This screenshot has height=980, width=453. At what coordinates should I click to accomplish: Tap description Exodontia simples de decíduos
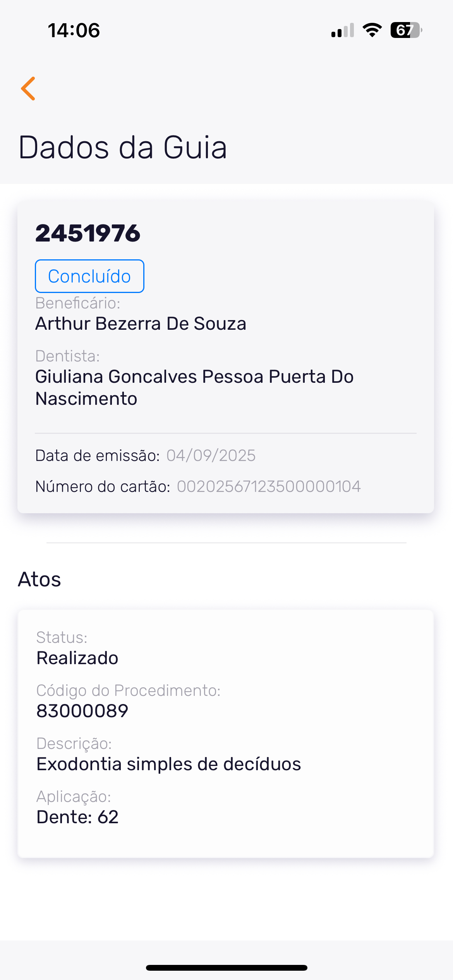[x=169, y=764]
